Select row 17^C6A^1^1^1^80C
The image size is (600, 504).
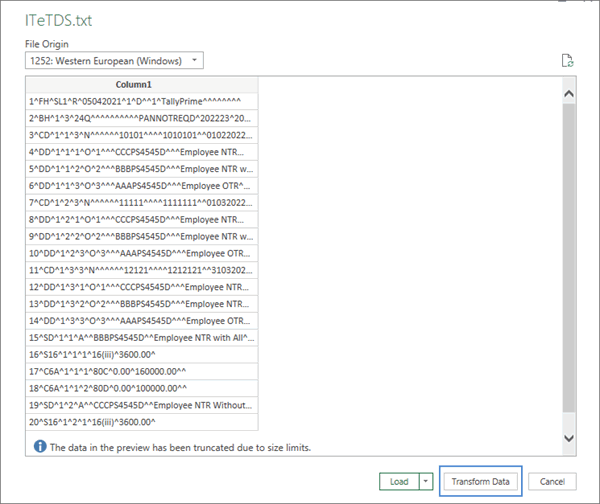pos(142,371)
